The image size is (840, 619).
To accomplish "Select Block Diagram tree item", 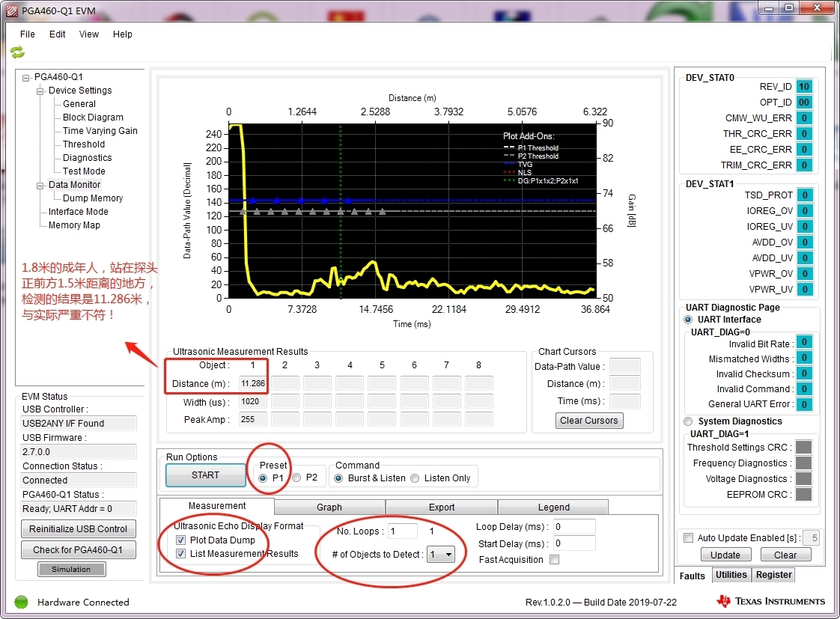I will [94, 118].
